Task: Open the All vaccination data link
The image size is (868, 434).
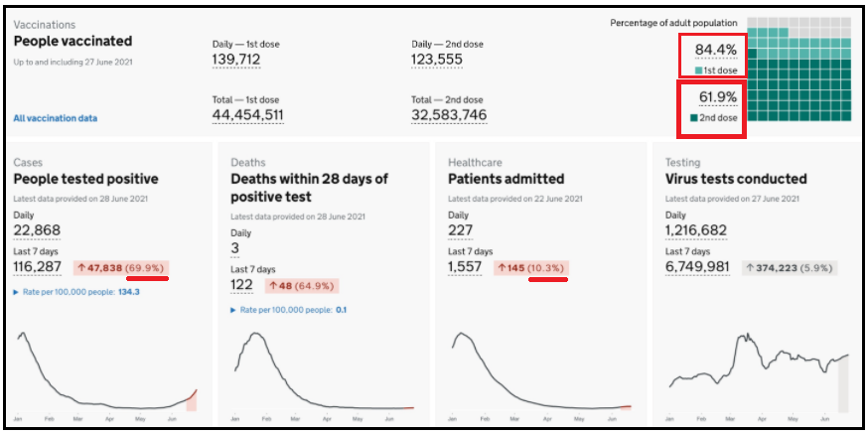Action: pyautogui.click(x=55, y=118)
